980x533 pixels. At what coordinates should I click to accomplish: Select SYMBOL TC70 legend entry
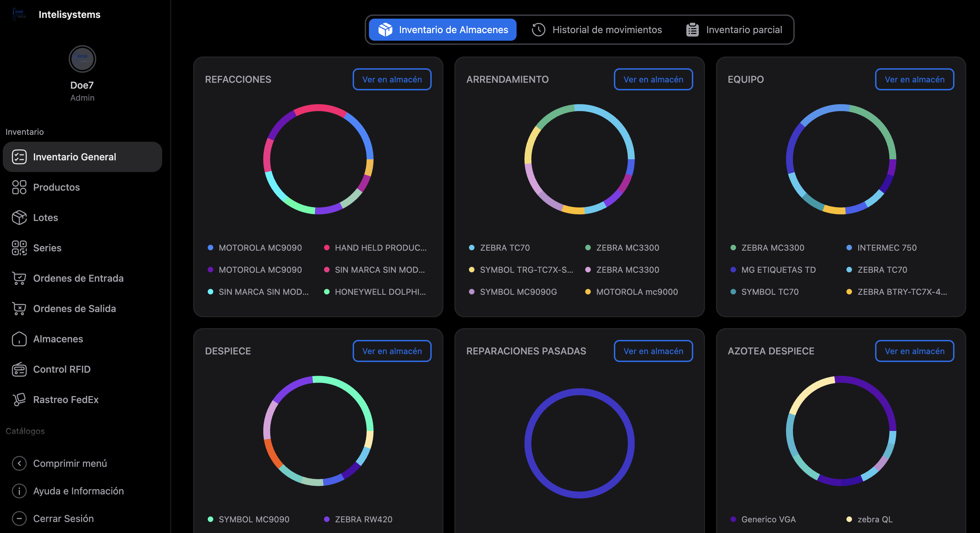click(765, 292)
